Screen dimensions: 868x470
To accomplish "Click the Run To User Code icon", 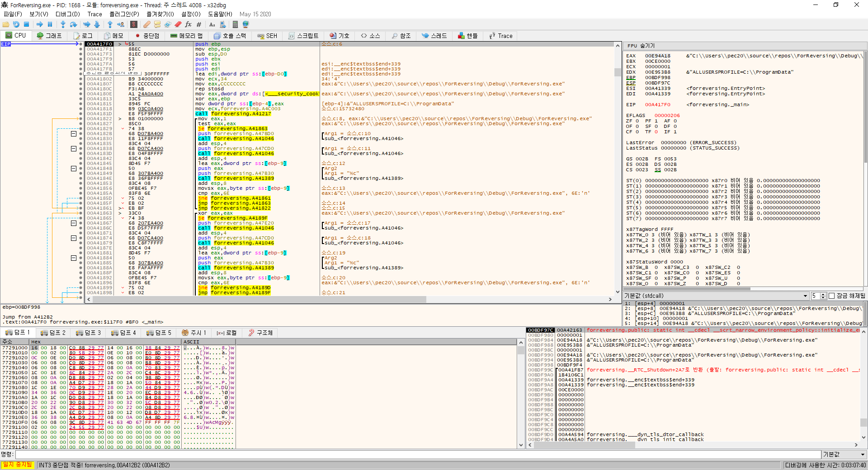I will tap(121, 24).
